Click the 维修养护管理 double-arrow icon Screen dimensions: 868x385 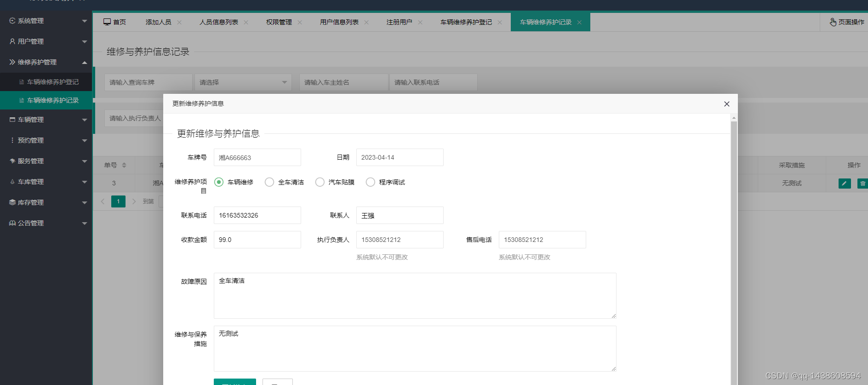(12, 62)
